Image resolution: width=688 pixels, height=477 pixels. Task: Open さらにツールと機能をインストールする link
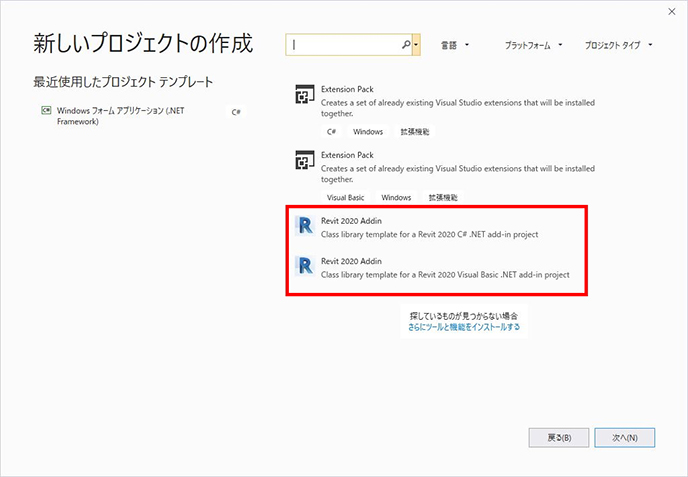coord(464,327)
